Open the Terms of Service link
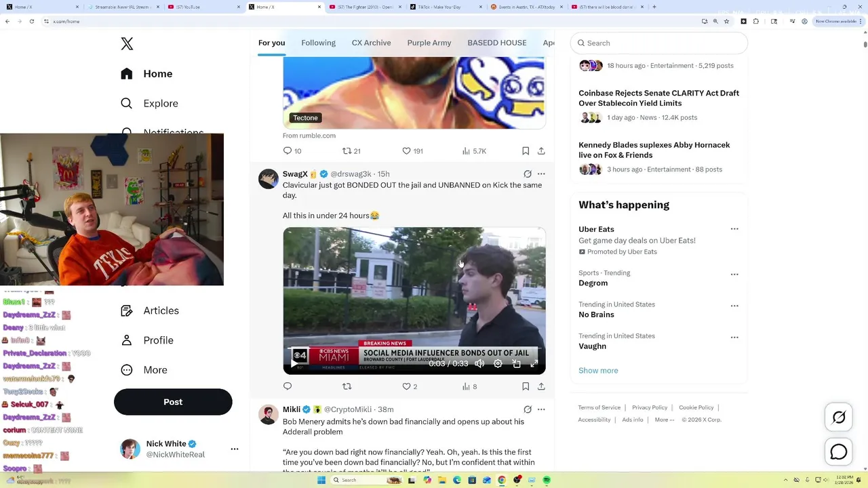 599,407
